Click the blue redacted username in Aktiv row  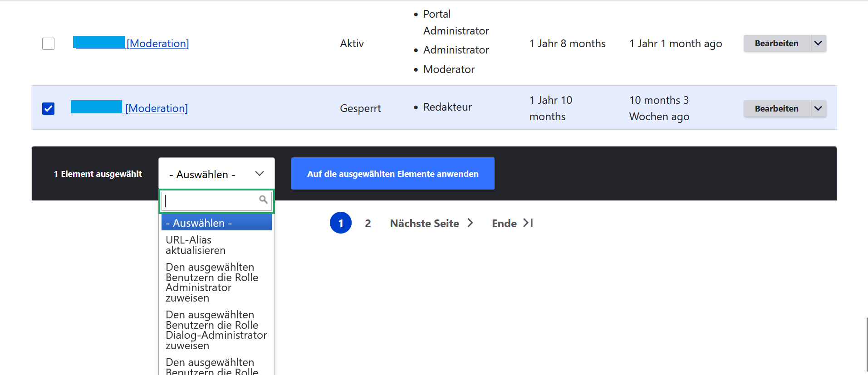point(99,42)
